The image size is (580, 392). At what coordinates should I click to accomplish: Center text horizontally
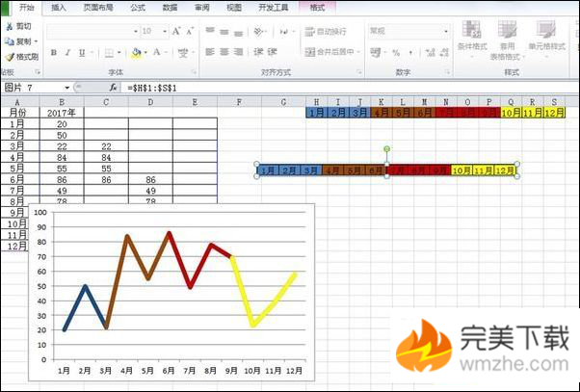pyautogui.click(x=224, y=52)
